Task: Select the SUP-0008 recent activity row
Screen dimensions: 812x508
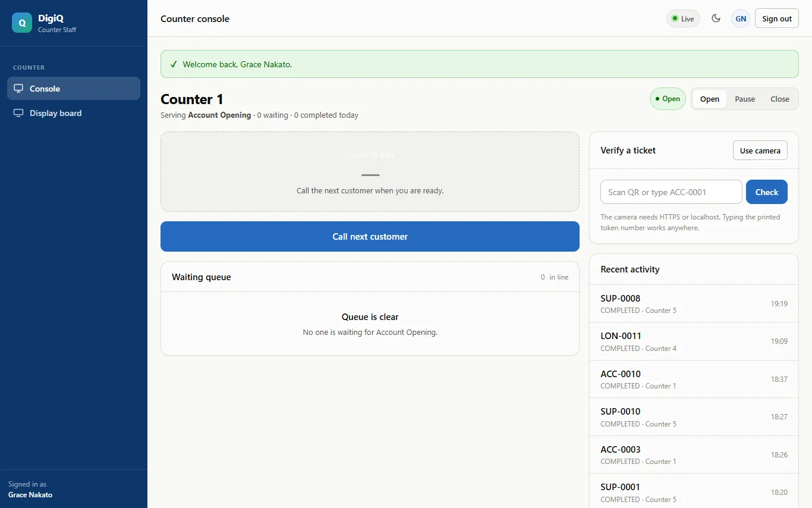Action: (x=694, y=303)
